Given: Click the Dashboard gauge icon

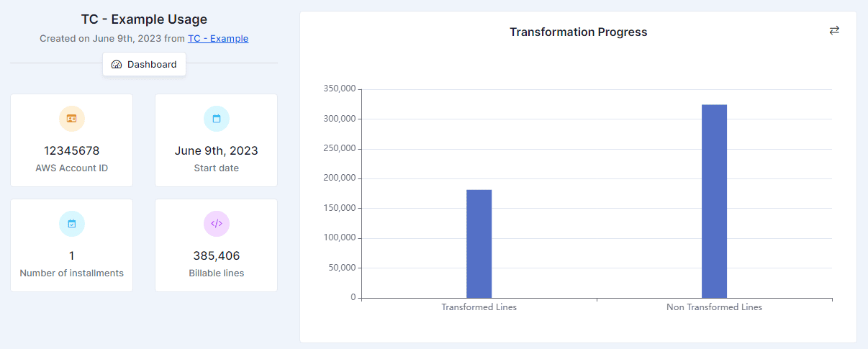Looking at the screenshot, I should [x=117, y=65].
